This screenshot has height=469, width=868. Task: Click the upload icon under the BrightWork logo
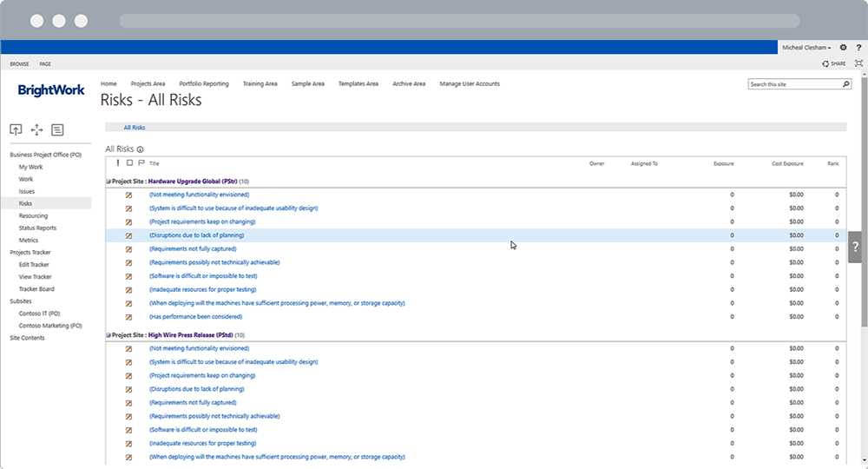click(x=16, y=129)
